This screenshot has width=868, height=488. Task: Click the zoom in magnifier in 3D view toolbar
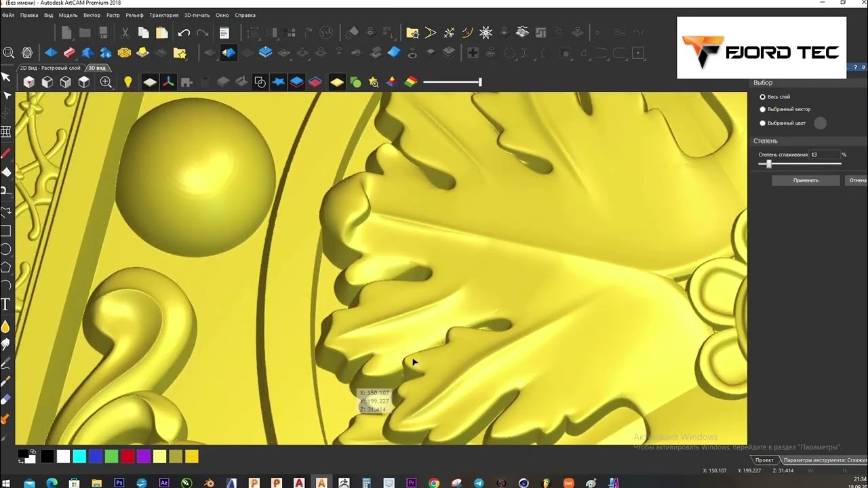pyautogui.click(x=106, y=82)
